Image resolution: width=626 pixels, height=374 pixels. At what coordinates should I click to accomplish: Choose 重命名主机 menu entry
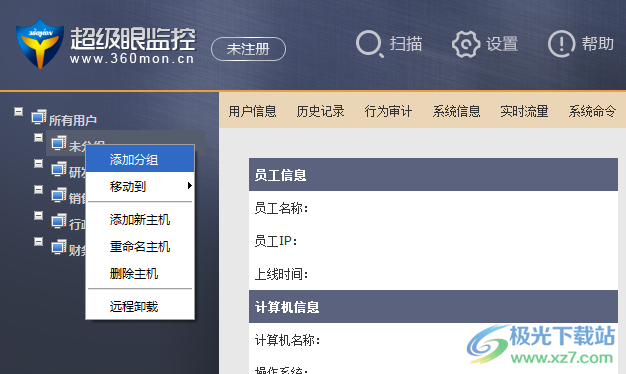point(140,247)
